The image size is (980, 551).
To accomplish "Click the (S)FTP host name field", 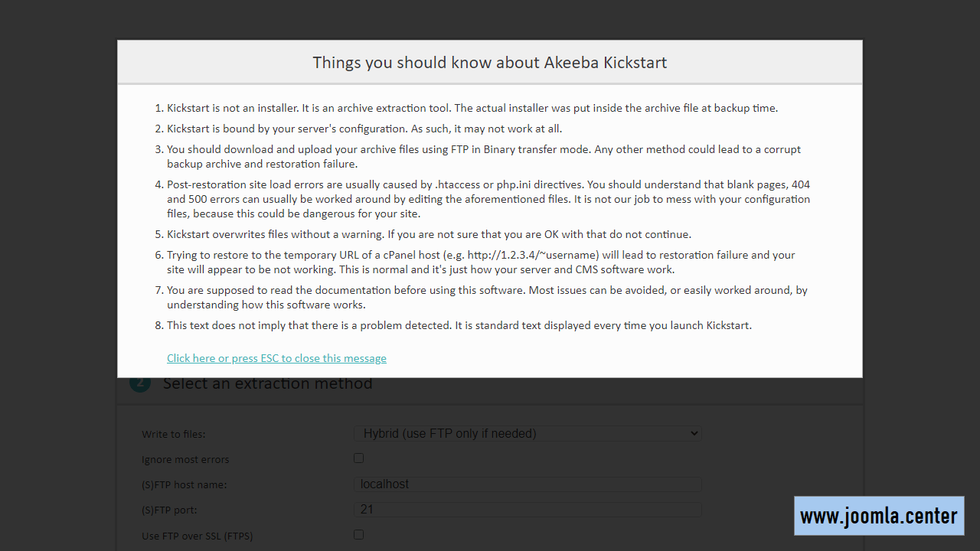I will [x=528, y=484].
